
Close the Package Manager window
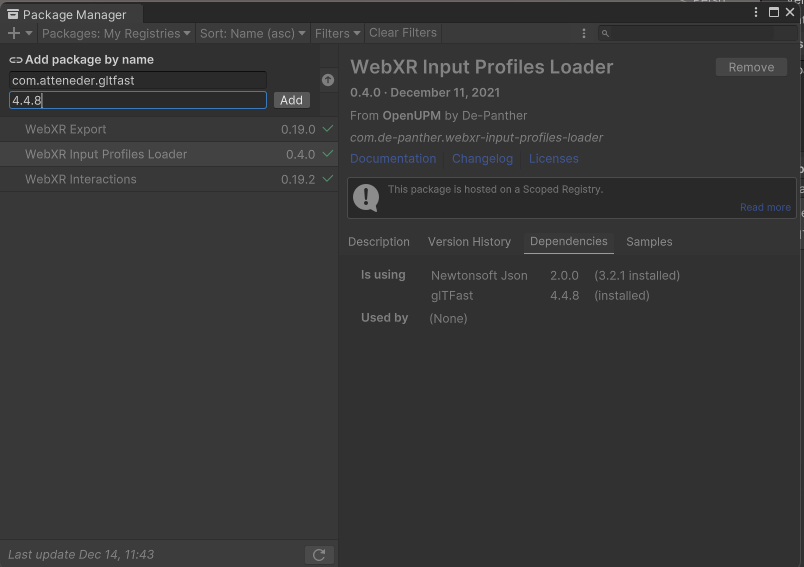790,12
